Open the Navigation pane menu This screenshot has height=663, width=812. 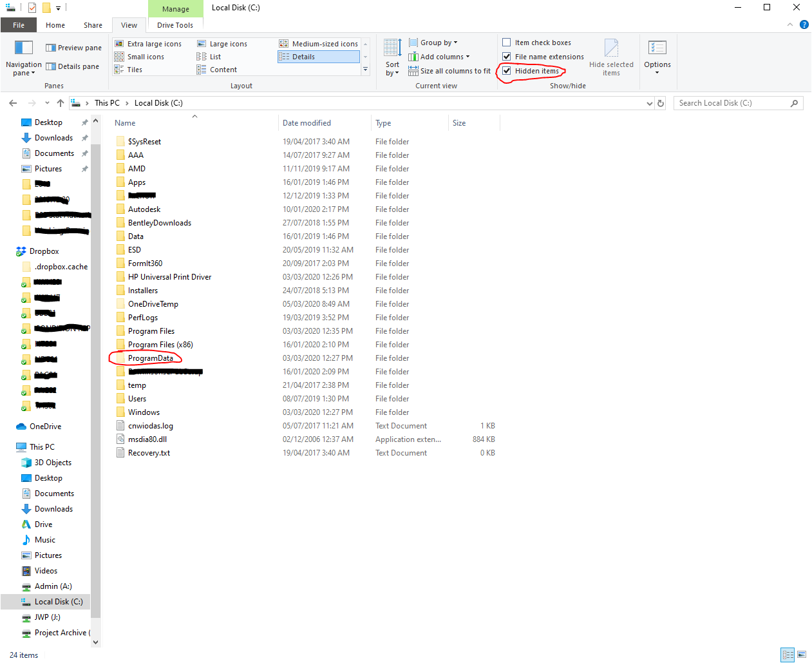click(24, 58)
